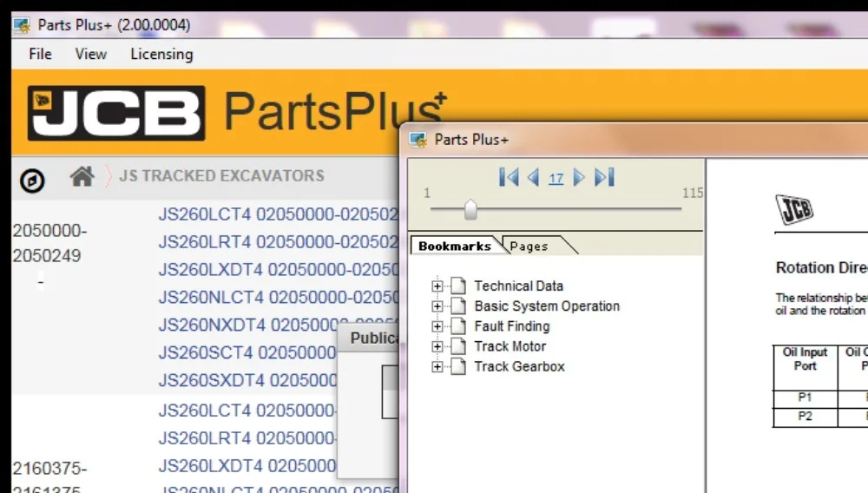
Task: Click the Technical Data page icon
Action: pos(457,286)
